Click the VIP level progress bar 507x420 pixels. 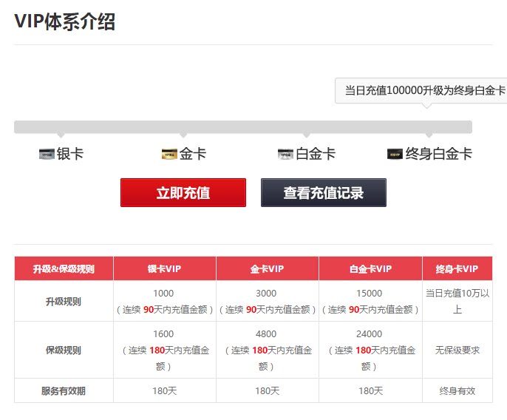tap(242, 127)
